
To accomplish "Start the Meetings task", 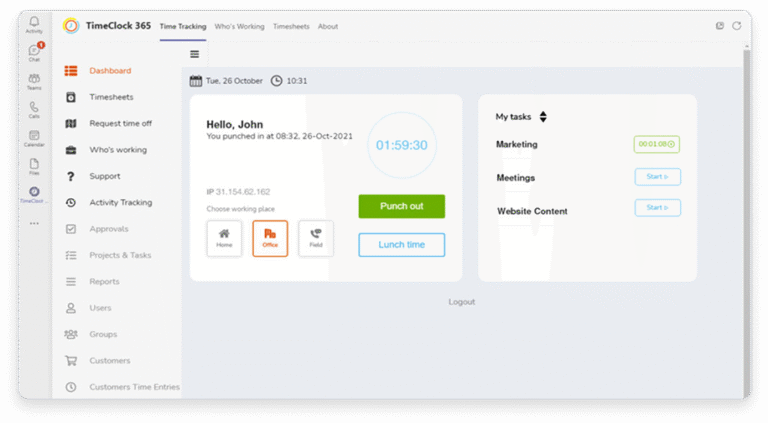I will click(658, 177).
